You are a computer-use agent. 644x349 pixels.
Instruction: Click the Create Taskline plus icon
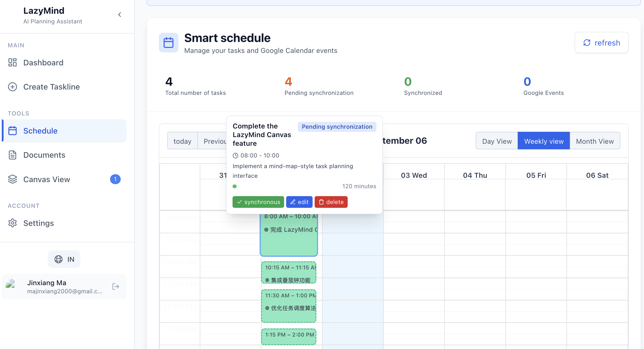coord(12,87)
